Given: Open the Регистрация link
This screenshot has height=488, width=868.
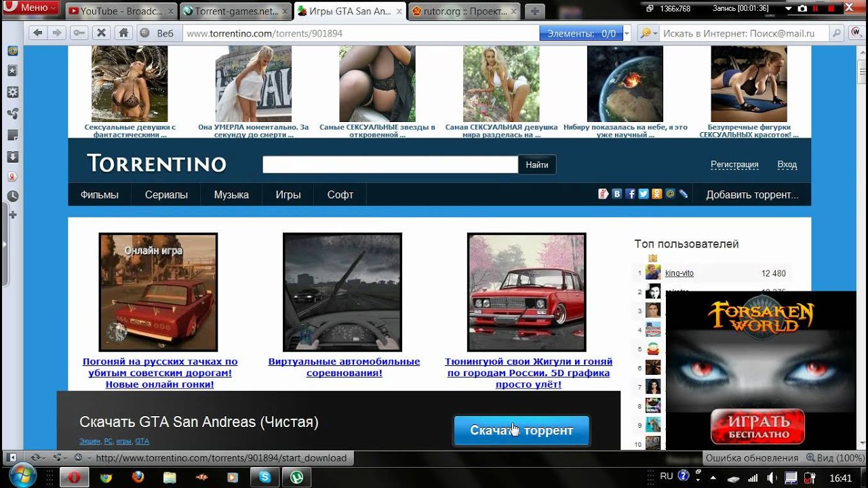Looking at the screenshot, I should [734, 165].
